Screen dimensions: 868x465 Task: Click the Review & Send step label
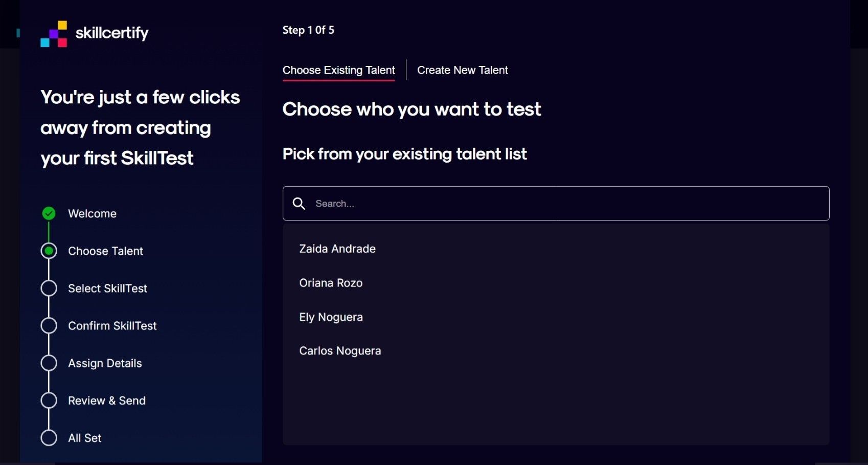(x=107, y=401)
